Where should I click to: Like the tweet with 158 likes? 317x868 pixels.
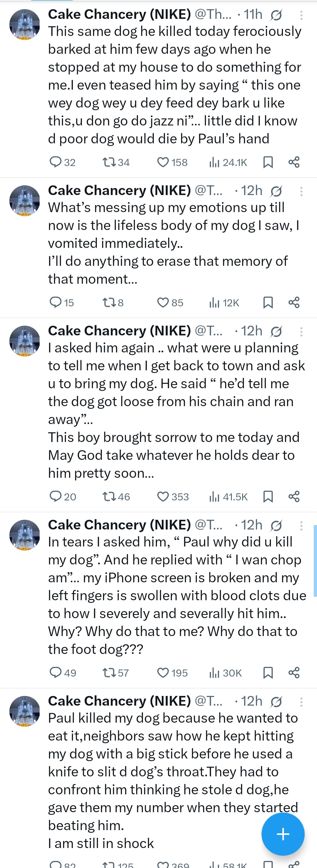tap(163, 162)
